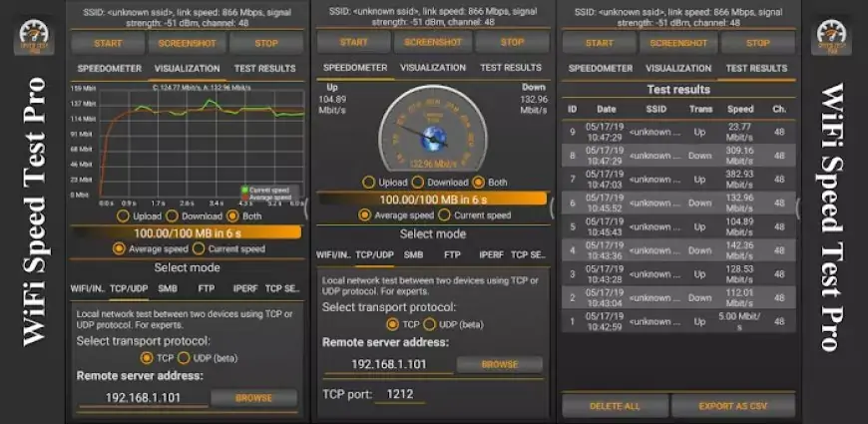Image resolution: width=868 pixels, height=424 pixels.
Task: Select the active VISUALIZATION tab on the graph screen
Action: coord(188,69)
